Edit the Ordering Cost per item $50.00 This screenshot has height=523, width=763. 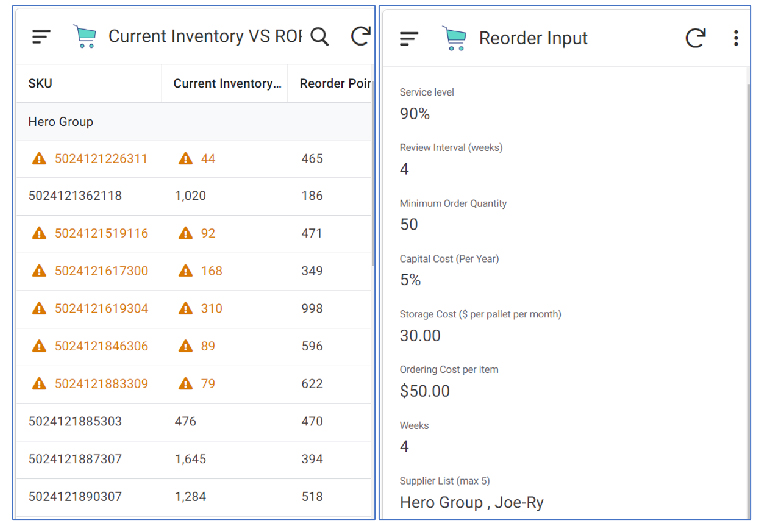pyautogui.click(x=425, y=391)
